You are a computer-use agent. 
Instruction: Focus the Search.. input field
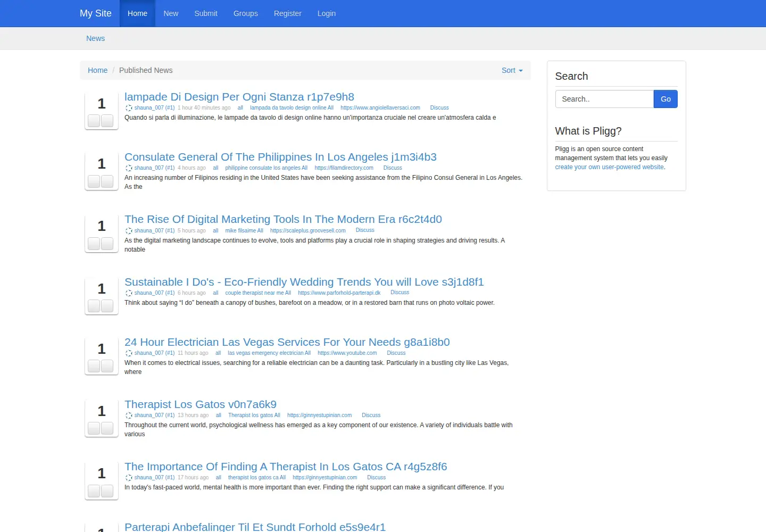click(x=604, y=99)
